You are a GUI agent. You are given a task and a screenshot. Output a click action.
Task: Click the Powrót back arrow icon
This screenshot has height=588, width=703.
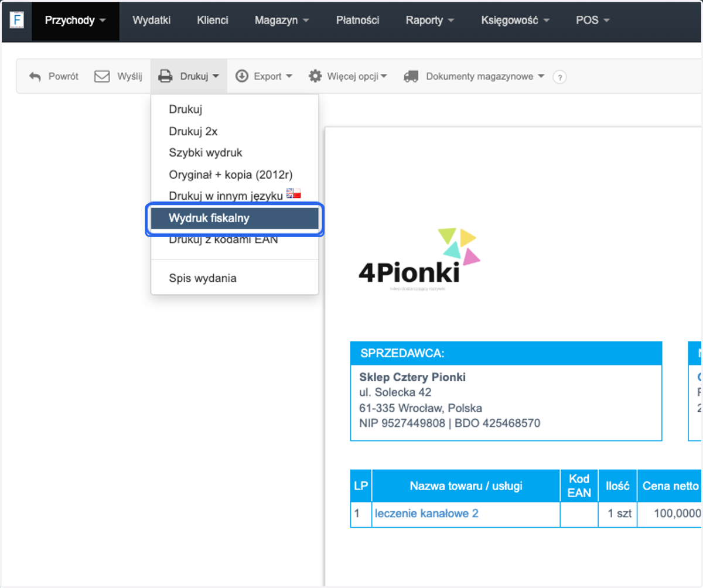coord(35,77)
